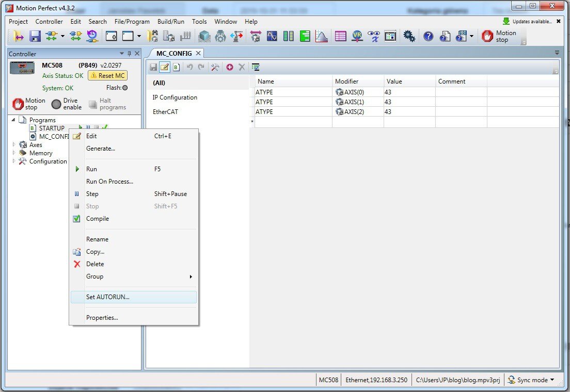This screenshot has height=392, width=570.
Task: Click the empty new row Name cell
Action: coord(293,122)
